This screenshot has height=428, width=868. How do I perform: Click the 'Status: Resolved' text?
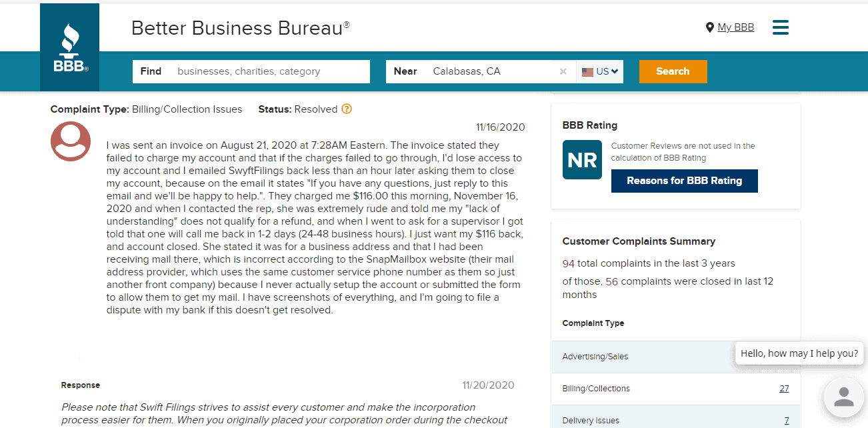[x=298, y=109]
